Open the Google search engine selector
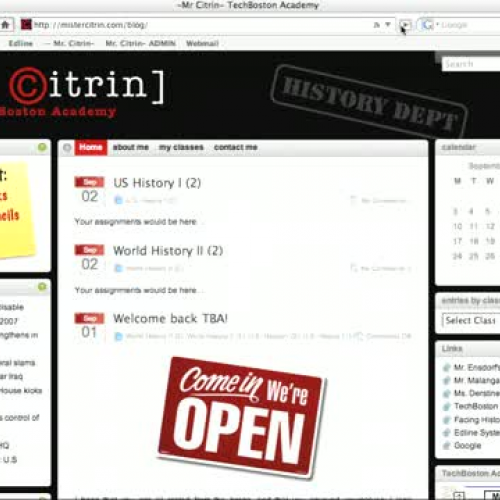The width and height of the screenshot is (500, 500). pyautogui.click(x=429, y=25)
